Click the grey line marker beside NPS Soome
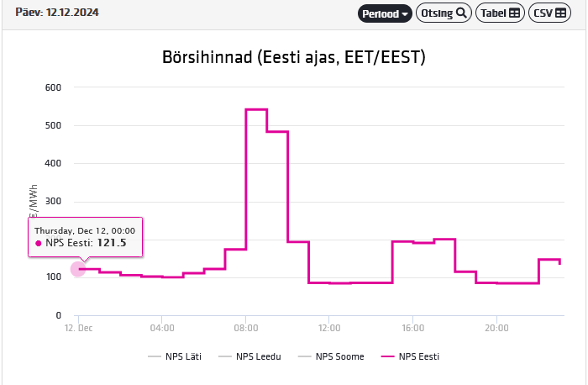 point(304,356)
